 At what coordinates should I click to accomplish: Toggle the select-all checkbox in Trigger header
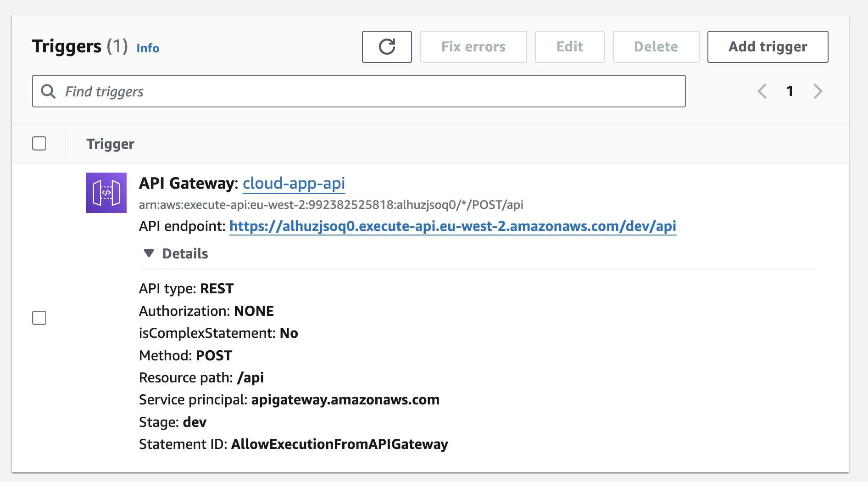coord(39,144)
